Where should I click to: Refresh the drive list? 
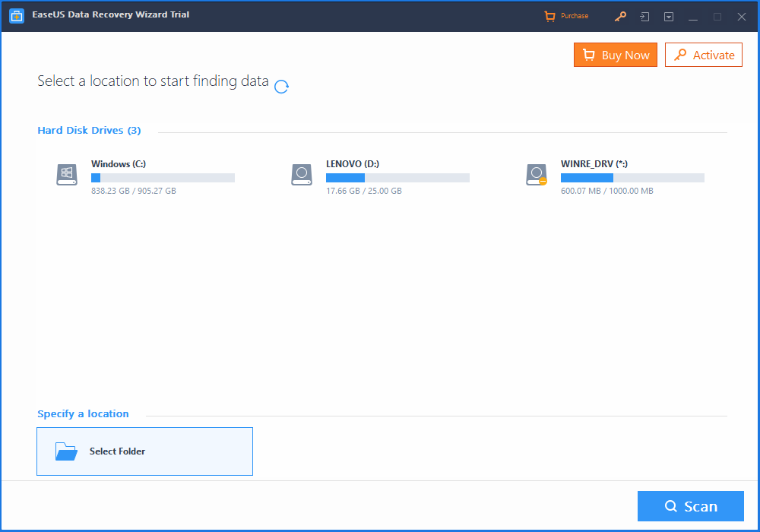281,87
